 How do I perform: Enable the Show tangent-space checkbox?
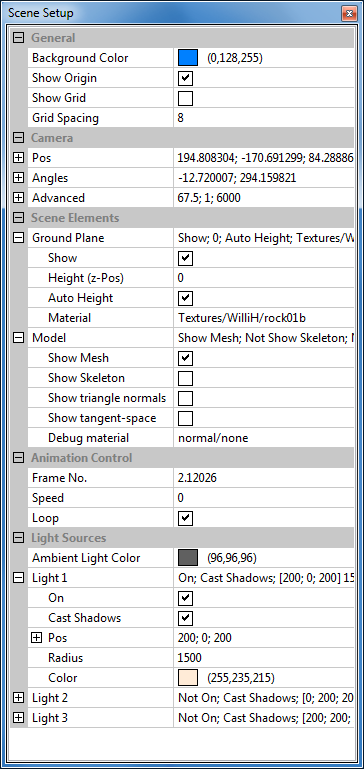coord(185,418)
